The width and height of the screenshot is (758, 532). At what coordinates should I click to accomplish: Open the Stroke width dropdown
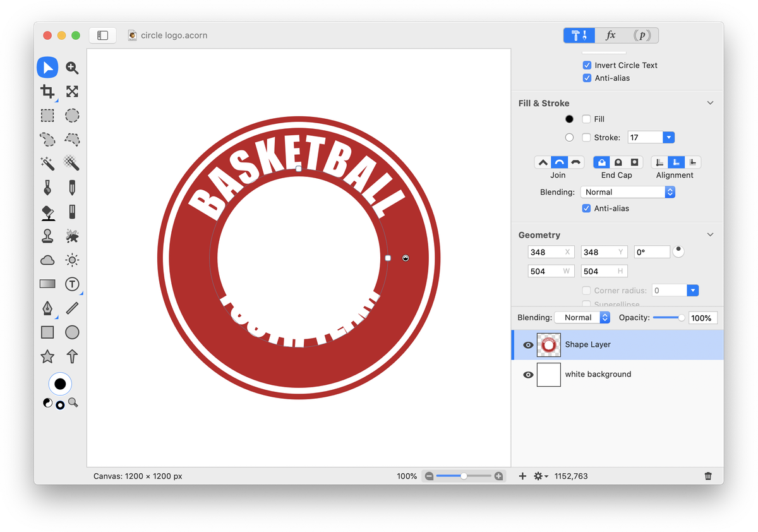click(x=668, y=137)
